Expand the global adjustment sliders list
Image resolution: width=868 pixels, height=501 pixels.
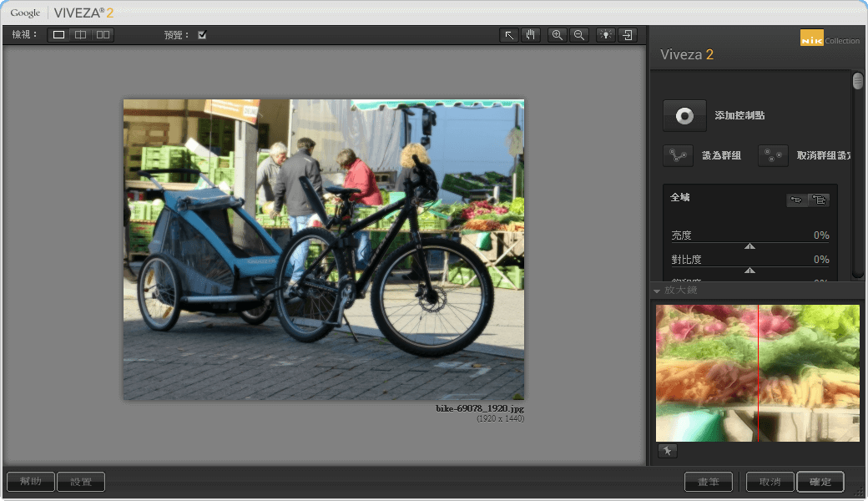pos(819,200)
